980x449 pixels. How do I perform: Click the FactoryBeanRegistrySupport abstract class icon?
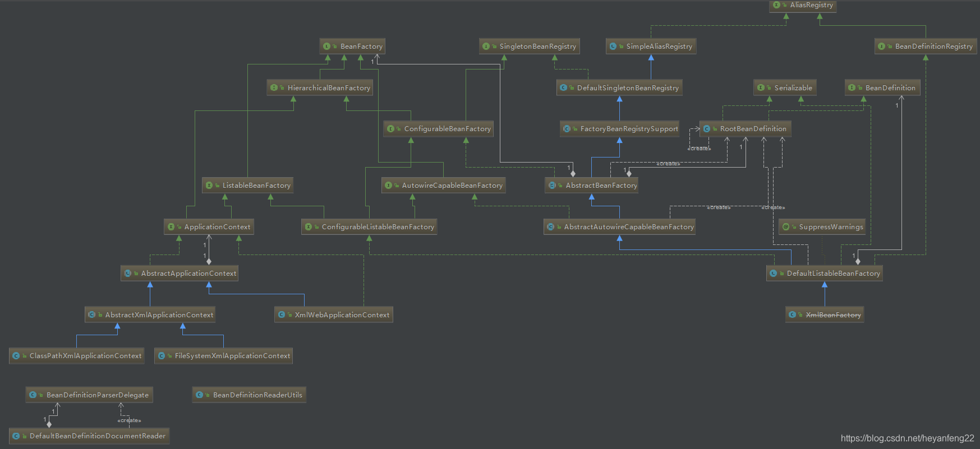(x=567, y=129)
